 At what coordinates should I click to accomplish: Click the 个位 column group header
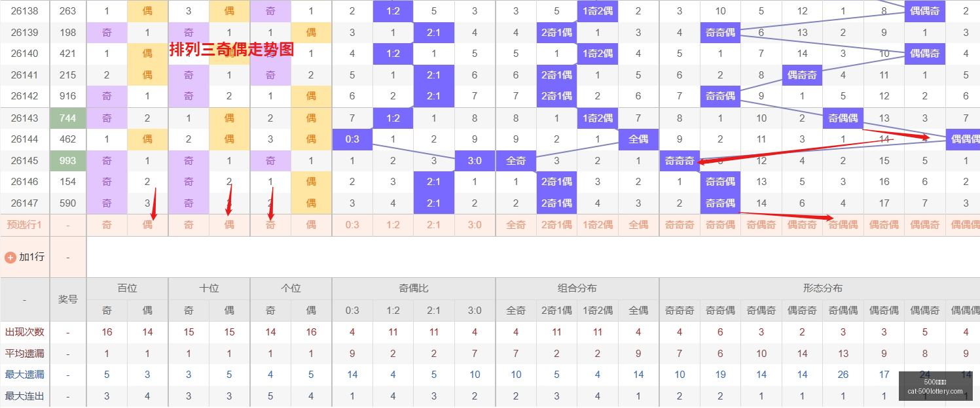tap(291, 288)
